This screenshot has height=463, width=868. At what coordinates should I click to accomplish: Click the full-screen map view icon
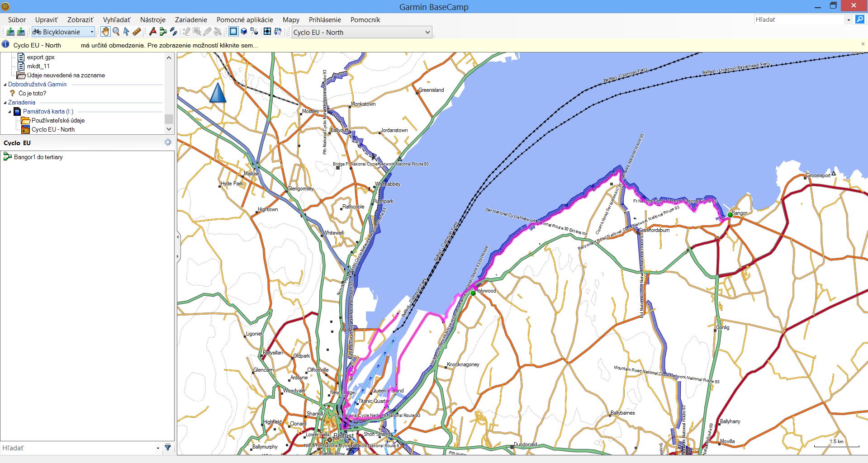267,32
